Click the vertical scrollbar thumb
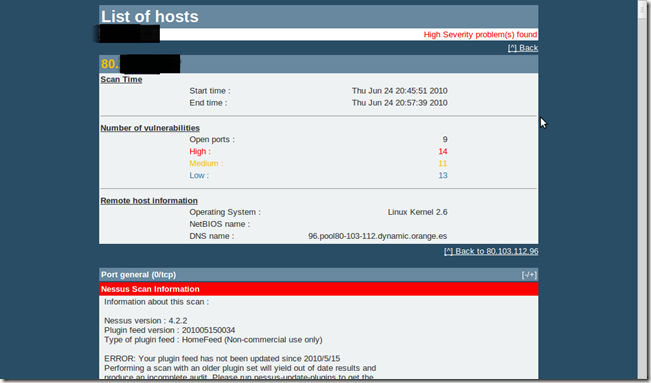Screen dimensions: 651x383 coord(642,10)
